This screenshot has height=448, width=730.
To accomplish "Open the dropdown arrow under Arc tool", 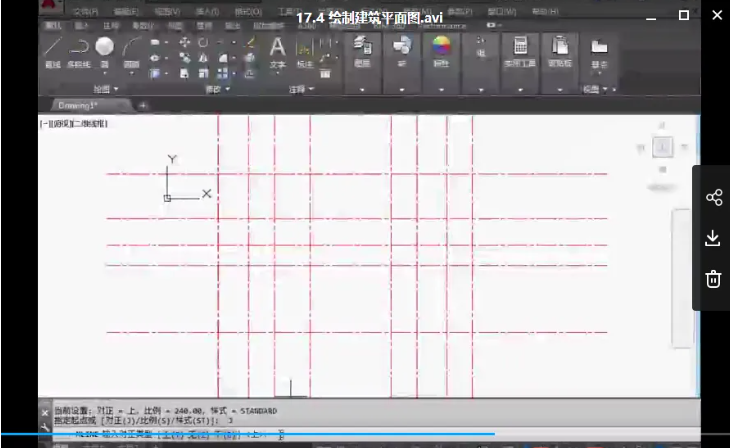I will click(x=132, y=74).
